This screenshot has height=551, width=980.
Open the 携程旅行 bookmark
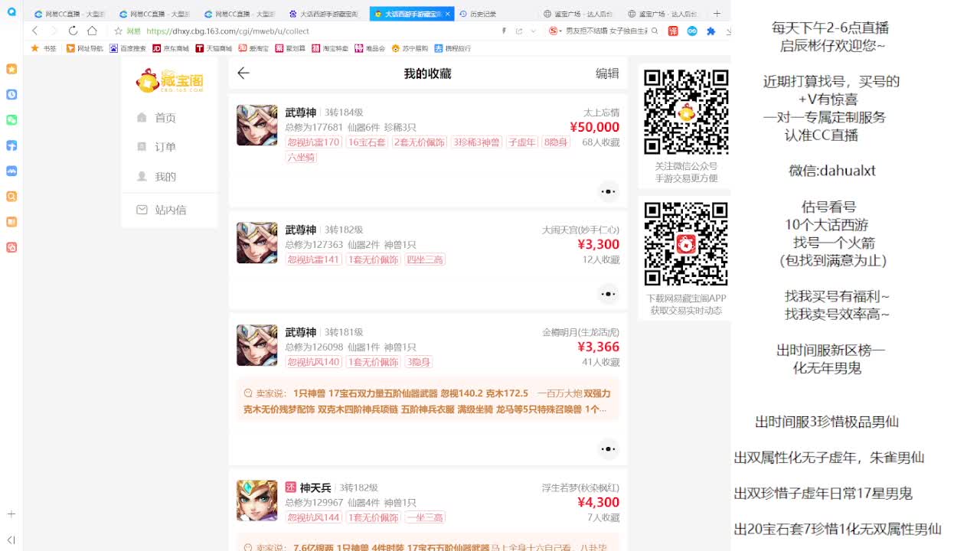pyautogui.click(x=452, y=48)
